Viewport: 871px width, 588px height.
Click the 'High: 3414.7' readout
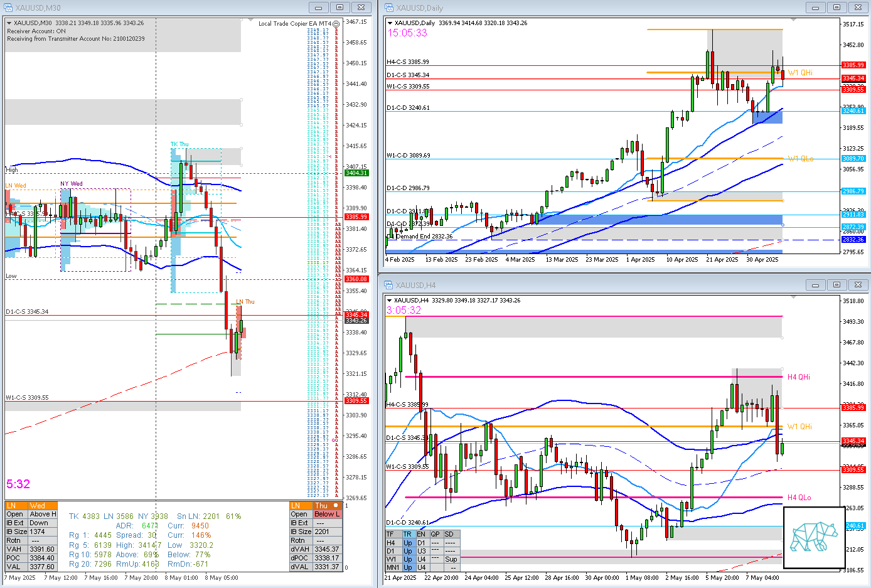tap(139, 545)
